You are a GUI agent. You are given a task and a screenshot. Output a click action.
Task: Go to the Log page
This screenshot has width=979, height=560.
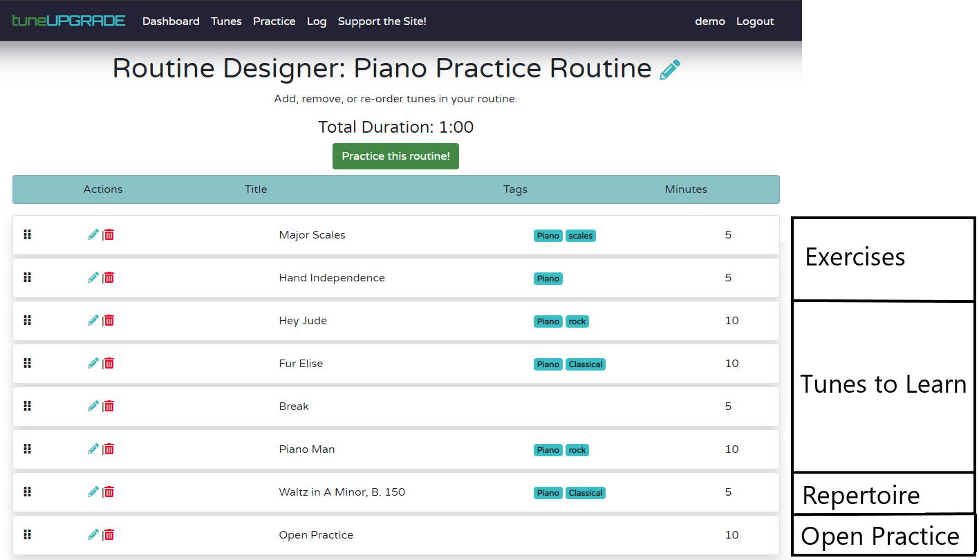(x=317, y=21)
